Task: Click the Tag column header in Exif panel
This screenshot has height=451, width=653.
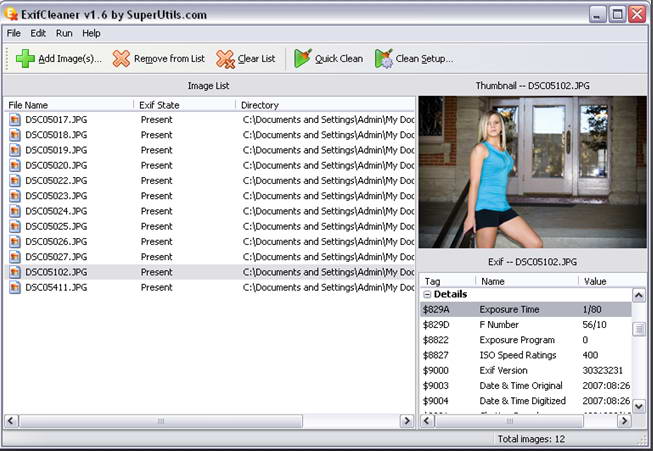Action: 448,281
